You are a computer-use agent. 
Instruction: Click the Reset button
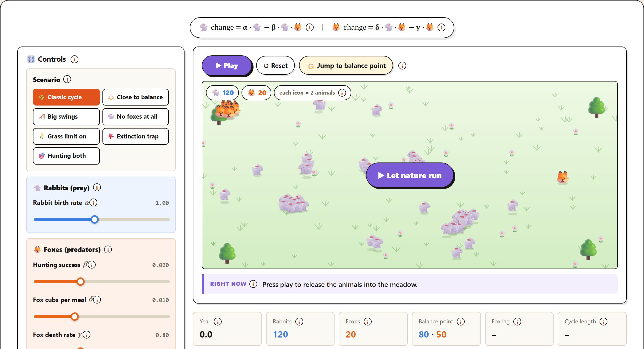[275, 66]
